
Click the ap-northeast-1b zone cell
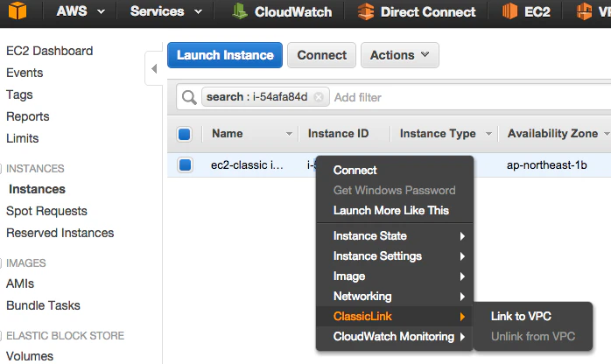(x=547, y=165)
